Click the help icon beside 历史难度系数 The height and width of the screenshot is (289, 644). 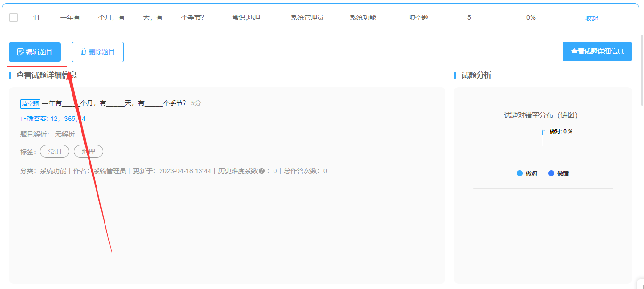pos(261,171)
